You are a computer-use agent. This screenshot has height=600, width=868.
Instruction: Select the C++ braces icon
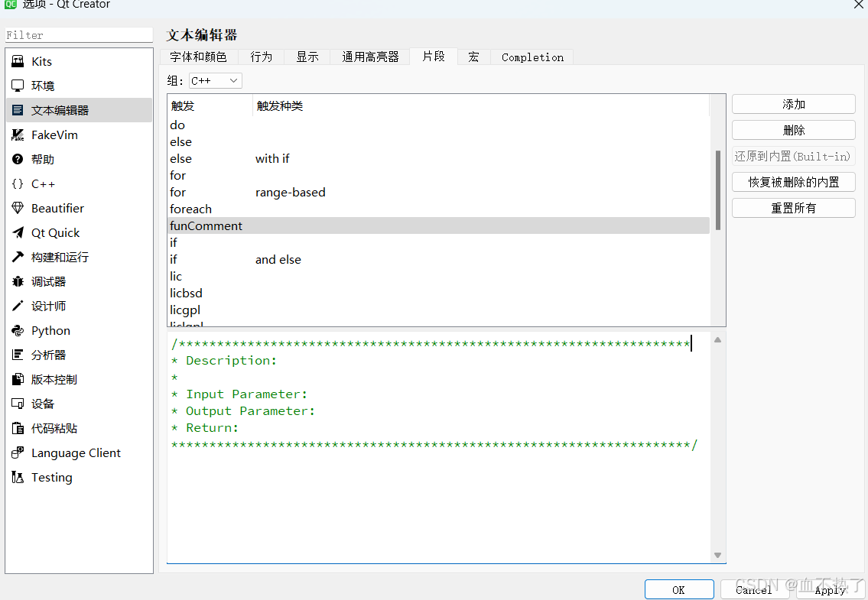(18, 183)
